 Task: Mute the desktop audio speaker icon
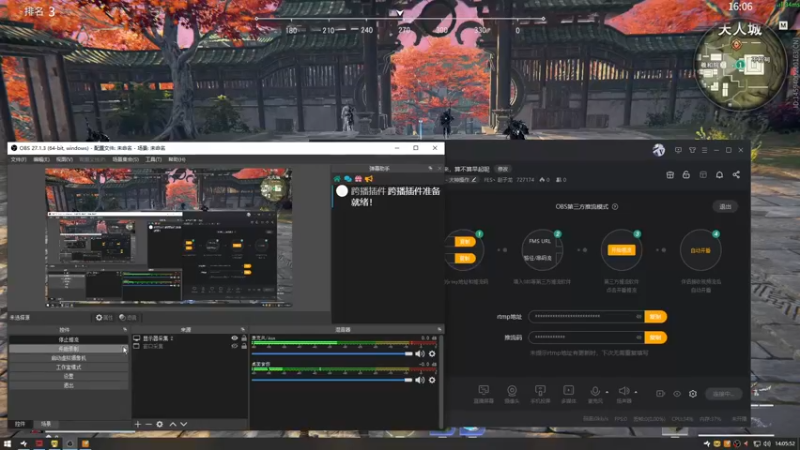coord(420,380)
